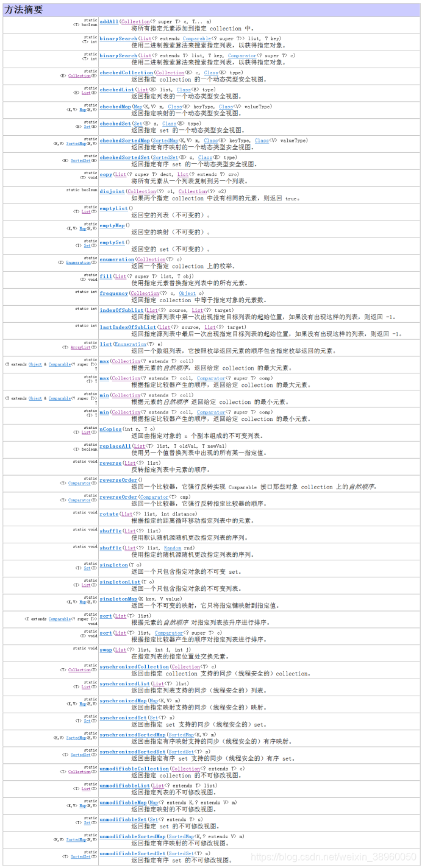Open the checkedSortedMap method link
Image resolution: width=422 pixels, height=868 pixels.
coord(124,140)
